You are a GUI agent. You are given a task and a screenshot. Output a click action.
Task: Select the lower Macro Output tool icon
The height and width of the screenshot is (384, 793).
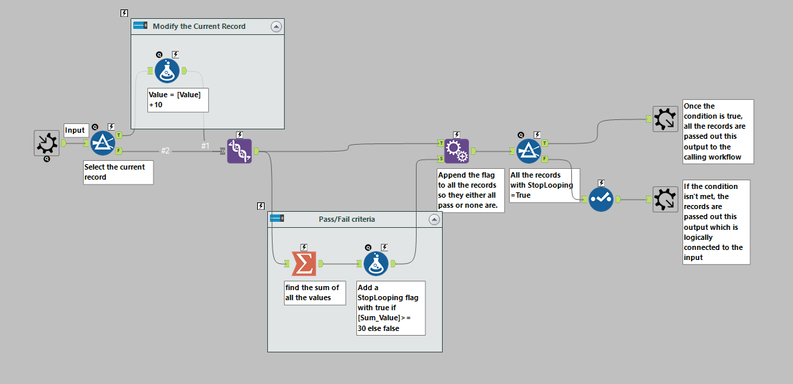665,199
